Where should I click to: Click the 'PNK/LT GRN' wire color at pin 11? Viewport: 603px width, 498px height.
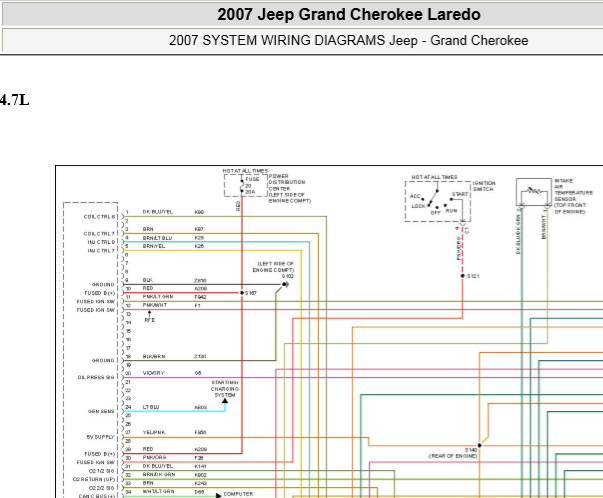[158, 297]
